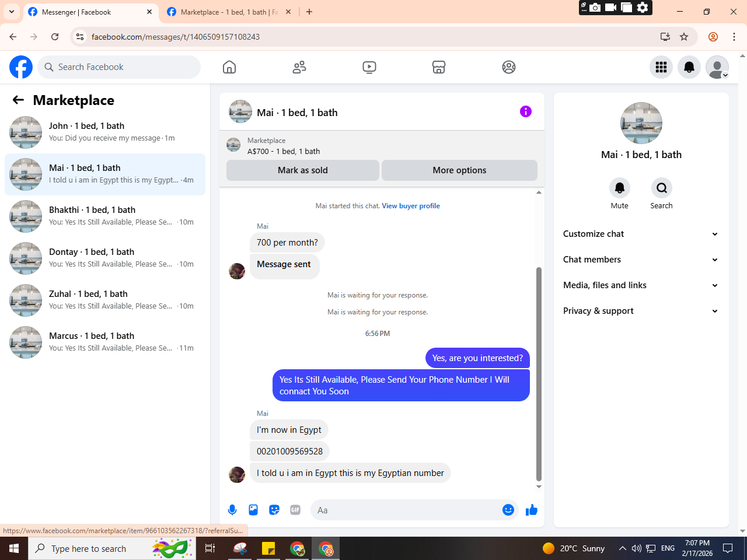Select Mai's conversation in the list
This screenshot has width=747, height=560.
point(105,174)
